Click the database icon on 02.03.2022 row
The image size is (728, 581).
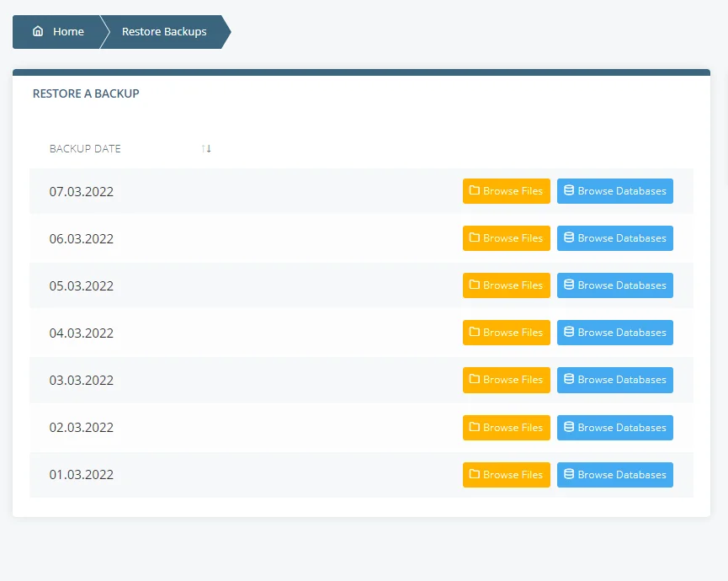click(568, 427)
